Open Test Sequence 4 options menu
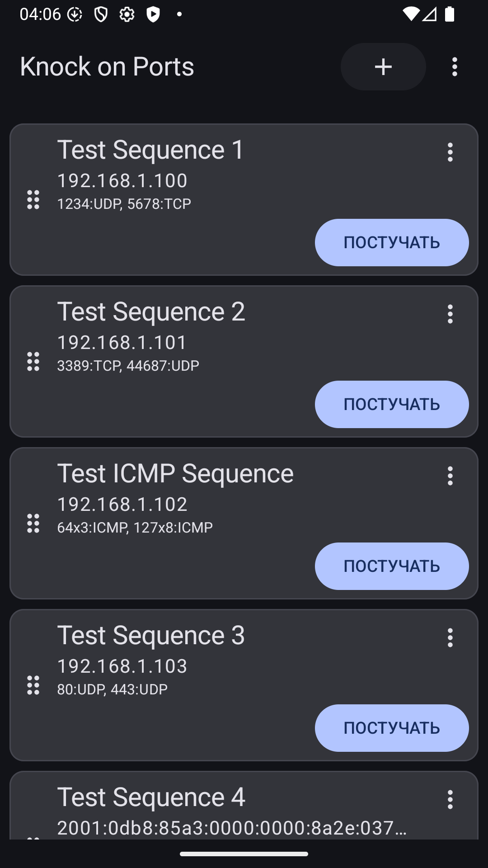The image size is (488, 868). (450, 800)
